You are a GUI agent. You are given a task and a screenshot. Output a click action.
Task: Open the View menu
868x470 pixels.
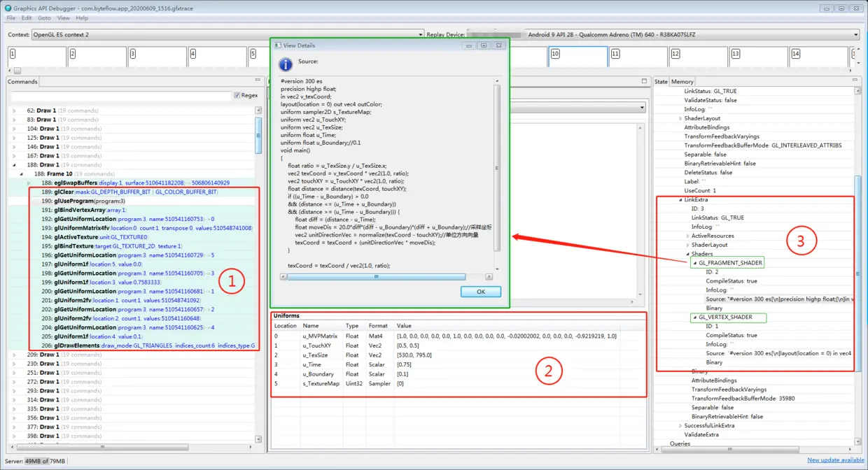(x=63, y=17)
